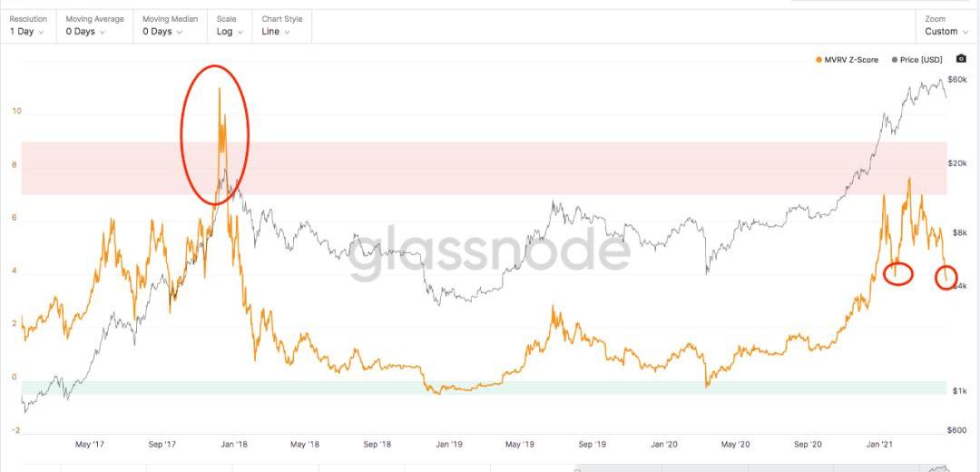Click the glassnode watermark in chart center
The image size is (980, 472).
pos(489,253)
